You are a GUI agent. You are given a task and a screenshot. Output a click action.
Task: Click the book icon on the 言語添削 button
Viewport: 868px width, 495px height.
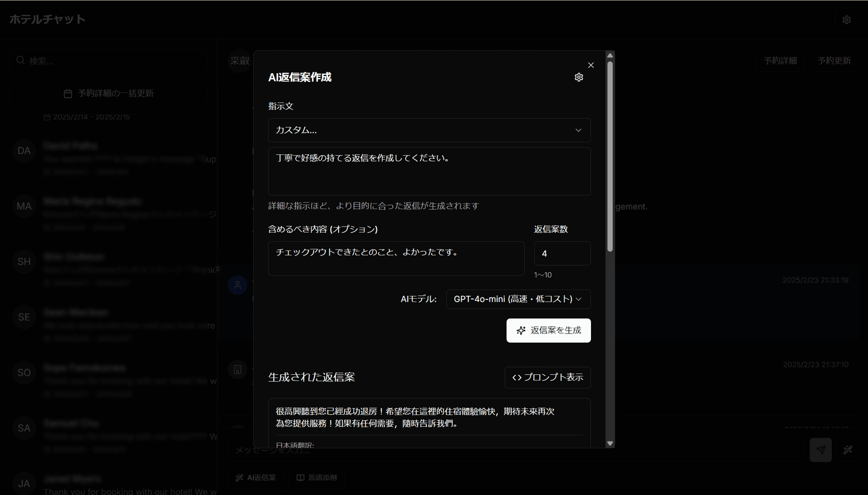(x=301, y=477)
